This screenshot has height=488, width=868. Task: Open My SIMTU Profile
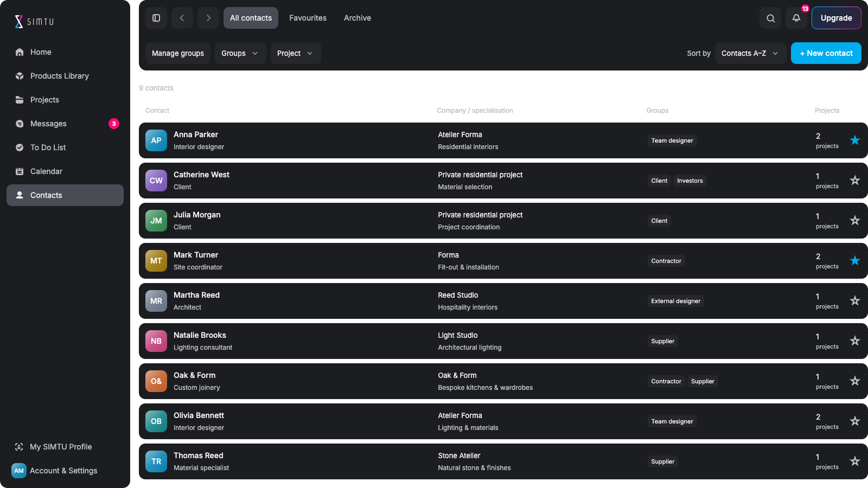65,447
